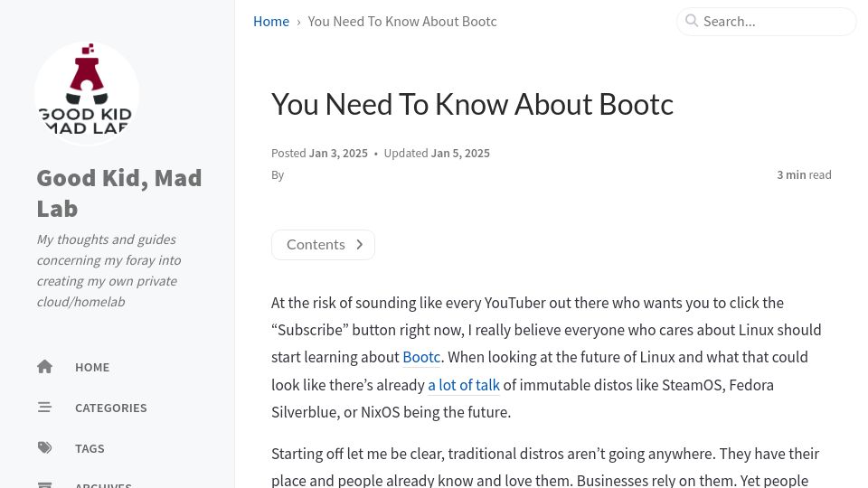Click the search magnifier icon
Viewport: 868px width, 488px height.
point(692,21)
